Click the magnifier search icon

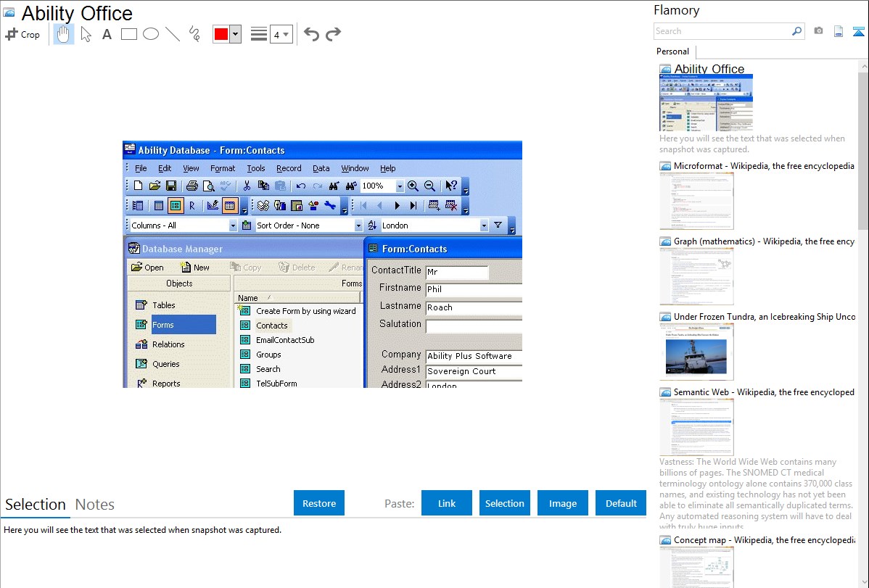click(x=796, y=31)
